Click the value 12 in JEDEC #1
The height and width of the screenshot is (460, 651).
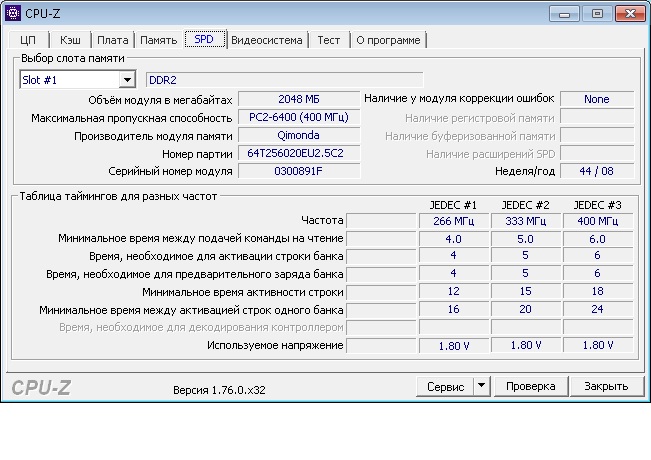click(453, 291)
